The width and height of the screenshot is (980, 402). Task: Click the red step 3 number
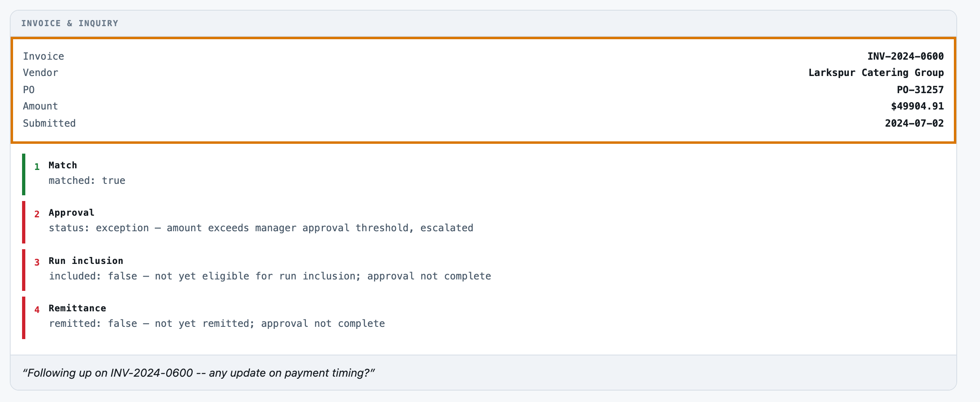coord(37,262)
